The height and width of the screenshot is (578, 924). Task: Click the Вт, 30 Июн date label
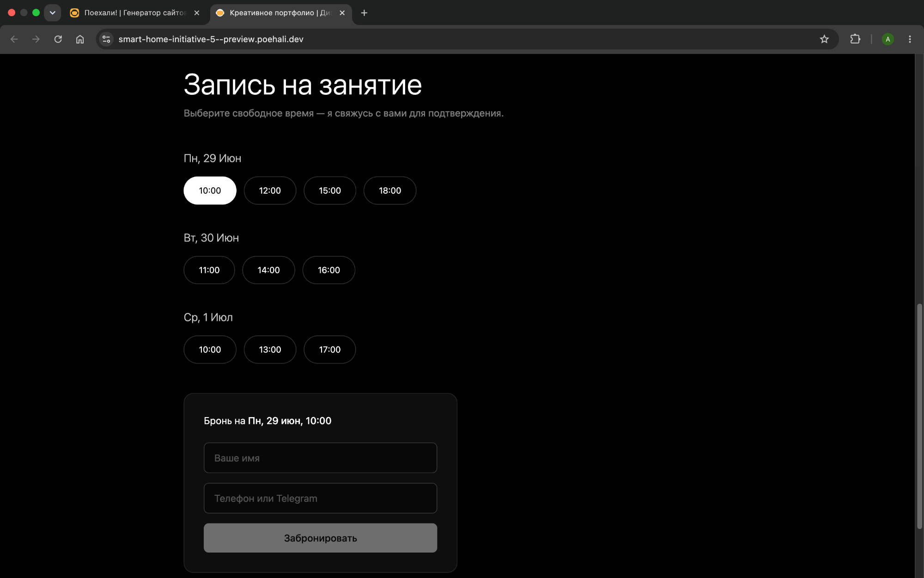pos(211,238)
